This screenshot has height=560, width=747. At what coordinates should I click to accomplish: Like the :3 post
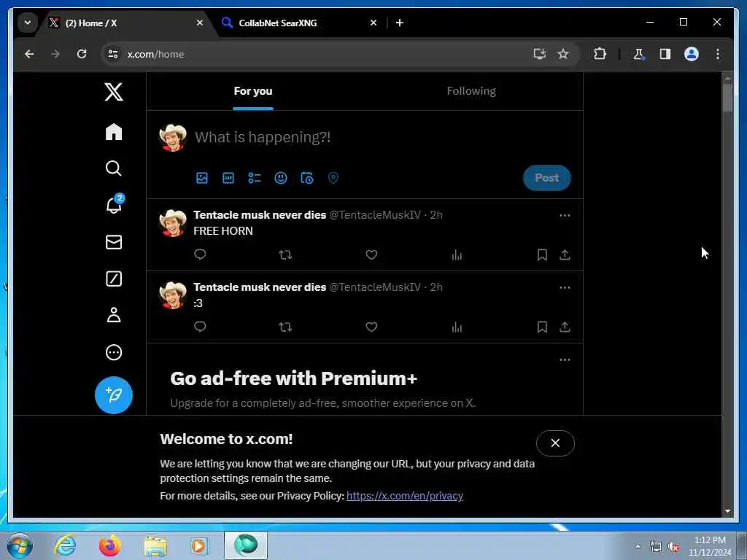[x=371, y=327]
